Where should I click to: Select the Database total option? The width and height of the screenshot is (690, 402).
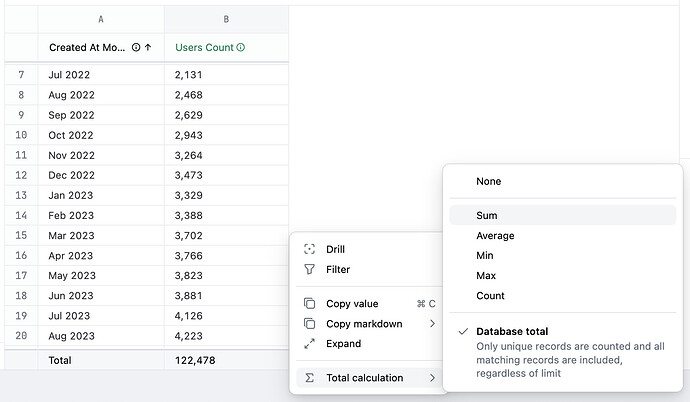click(512, 331)
